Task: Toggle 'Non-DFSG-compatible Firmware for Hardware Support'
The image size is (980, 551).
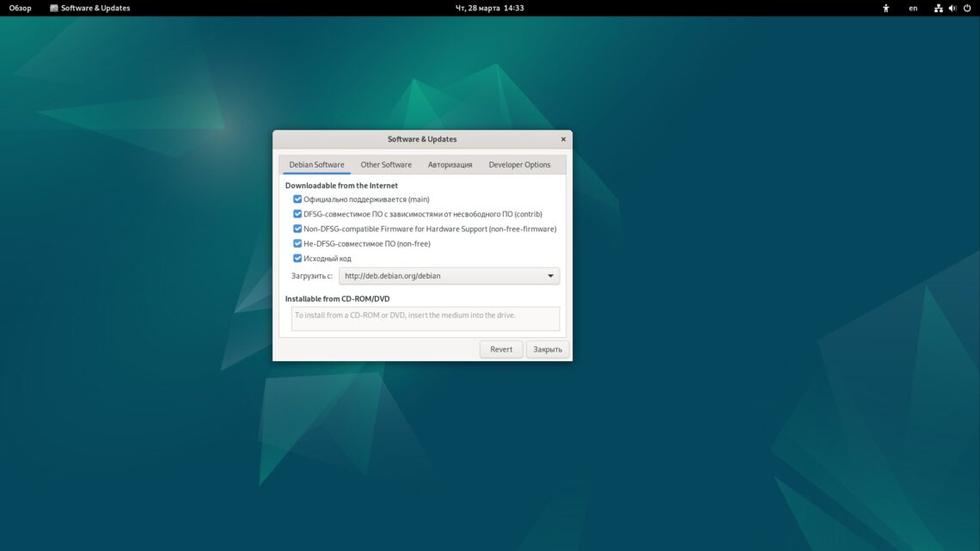Action: pos(297,229)
